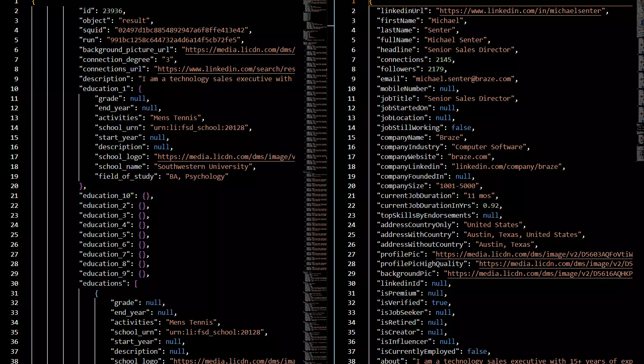Open the background_picture_url media link
Viewport: 644px width, 364px height.
pos(240,50)
